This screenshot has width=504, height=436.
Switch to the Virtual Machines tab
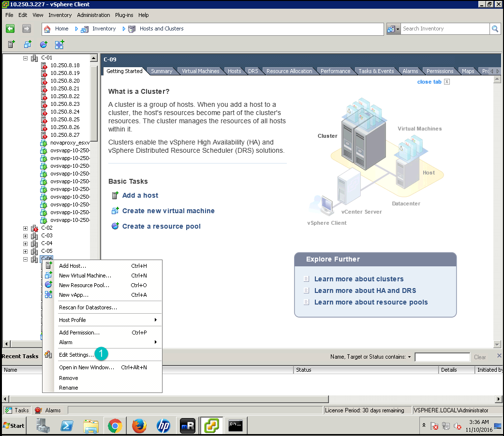(200, 71)
